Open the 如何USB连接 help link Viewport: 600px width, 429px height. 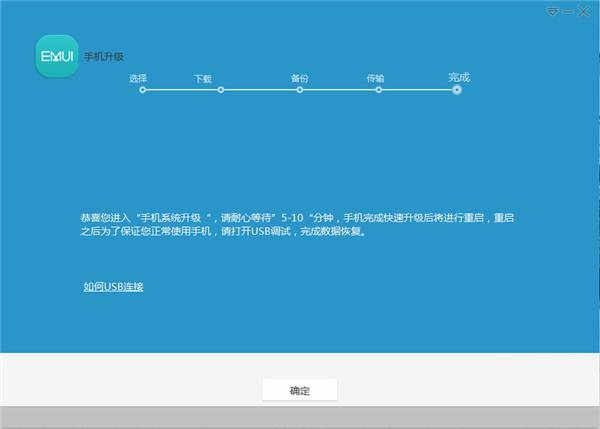click(113, 287)
